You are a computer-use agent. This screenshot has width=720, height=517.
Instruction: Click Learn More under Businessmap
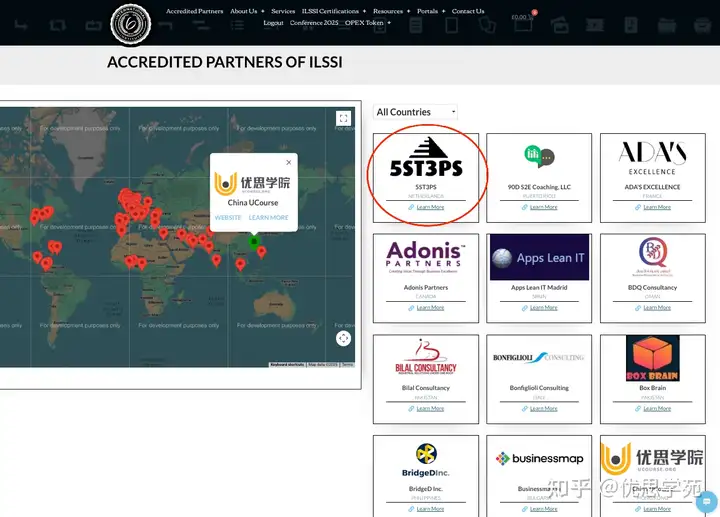[544, 509]
